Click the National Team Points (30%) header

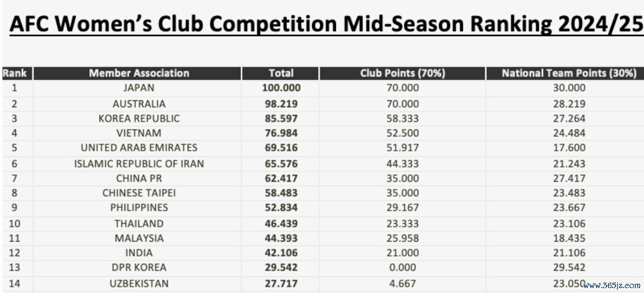(569, 73)
